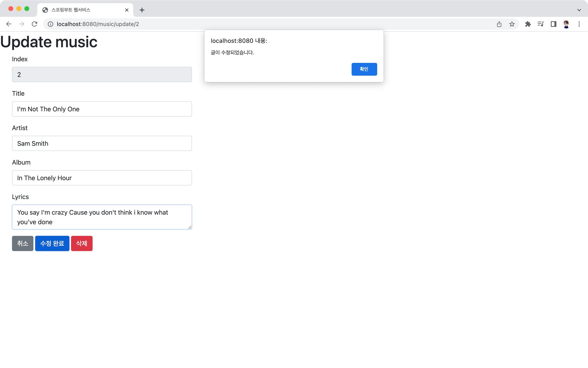The height and width of the screenshot is (368, 588).
Task: Open site information icon in address bar
Action: 50,24
